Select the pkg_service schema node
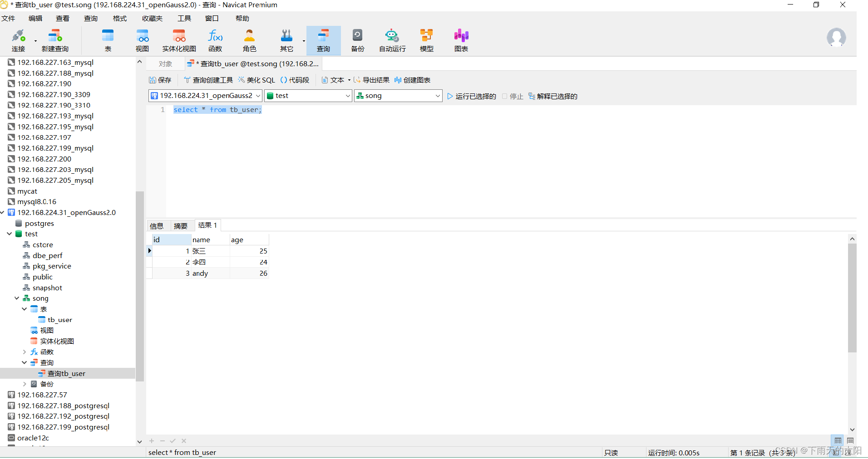Image resolution: width=868 pixels, height=459 pixels. (x=52, y=266)
